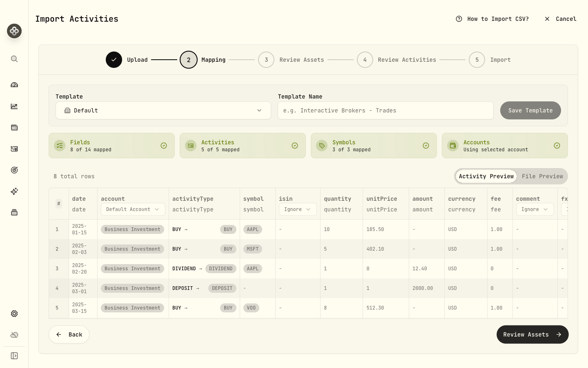Click the check circle on Accounts card
This screenshot has width=588, height=368.
coord(557,146)
